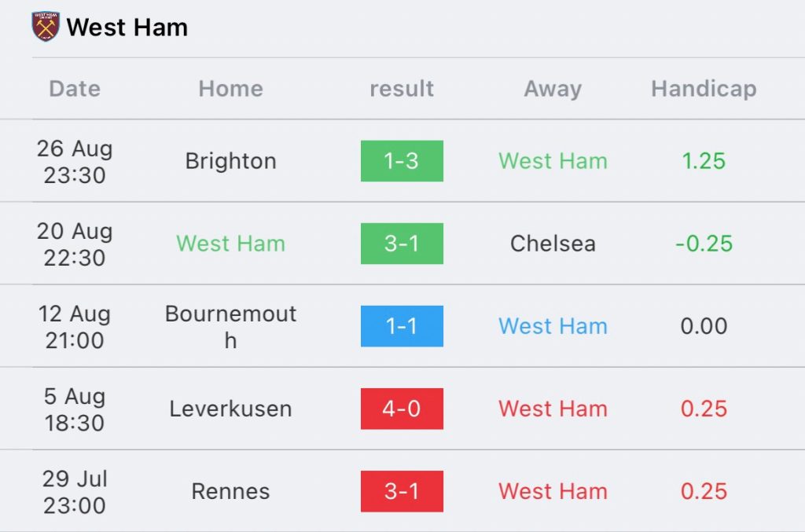Select Chelsea away team name
Viewport: 805px width, 532px height.
(x=553, y=244)
